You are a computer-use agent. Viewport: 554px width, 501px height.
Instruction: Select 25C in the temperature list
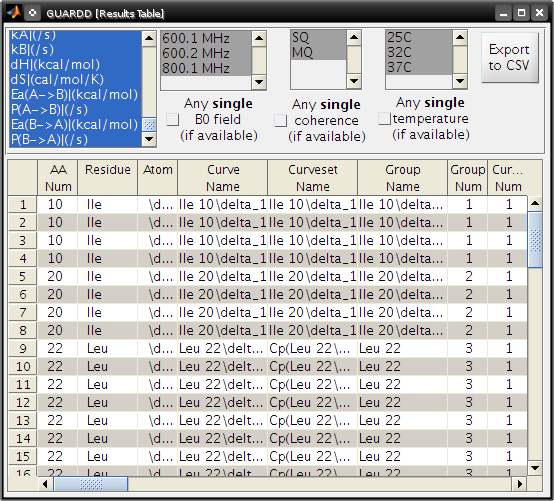pos(419,37)
